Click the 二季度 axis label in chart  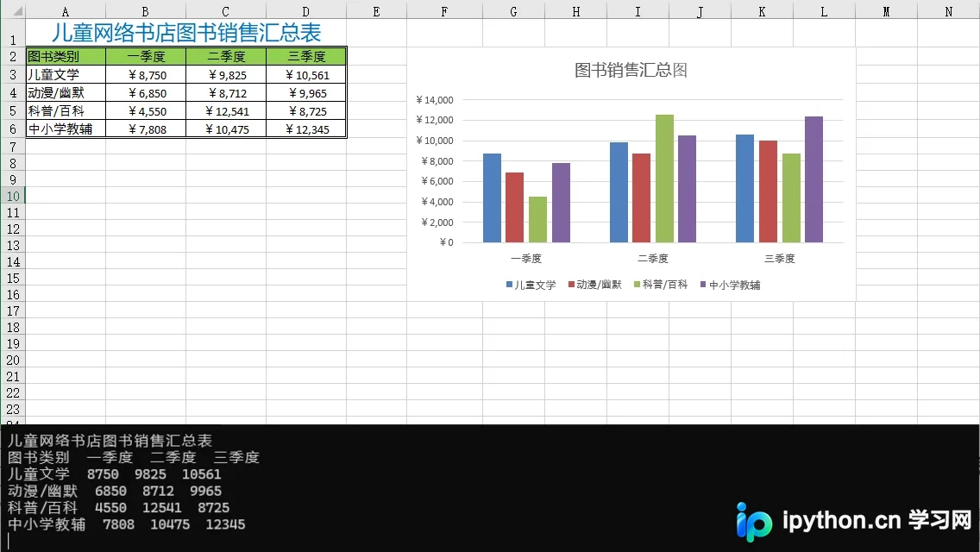[x=652, y=258]
